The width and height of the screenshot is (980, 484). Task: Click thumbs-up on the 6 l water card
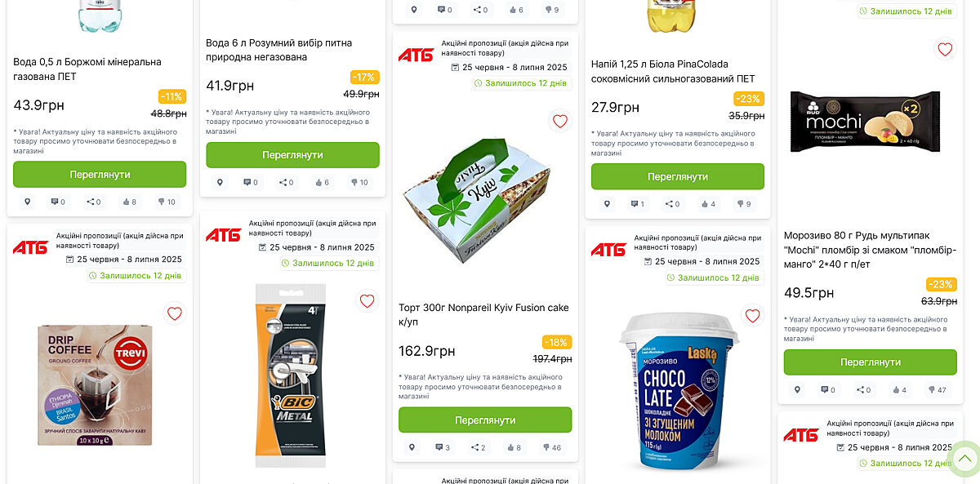(x=321, y=183)
